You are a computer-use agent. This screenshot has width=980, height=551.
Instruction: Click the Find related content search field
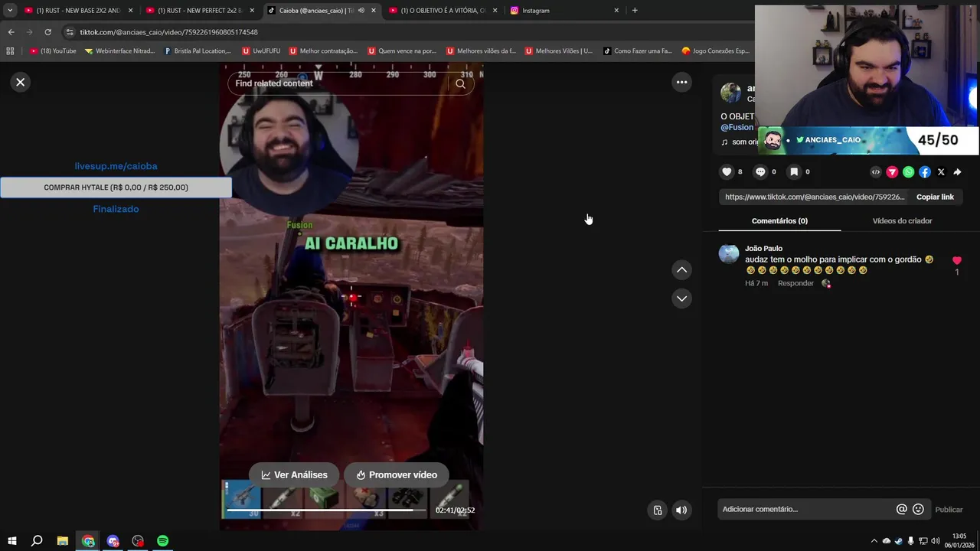pyautogui.click(x=341, y=83)
